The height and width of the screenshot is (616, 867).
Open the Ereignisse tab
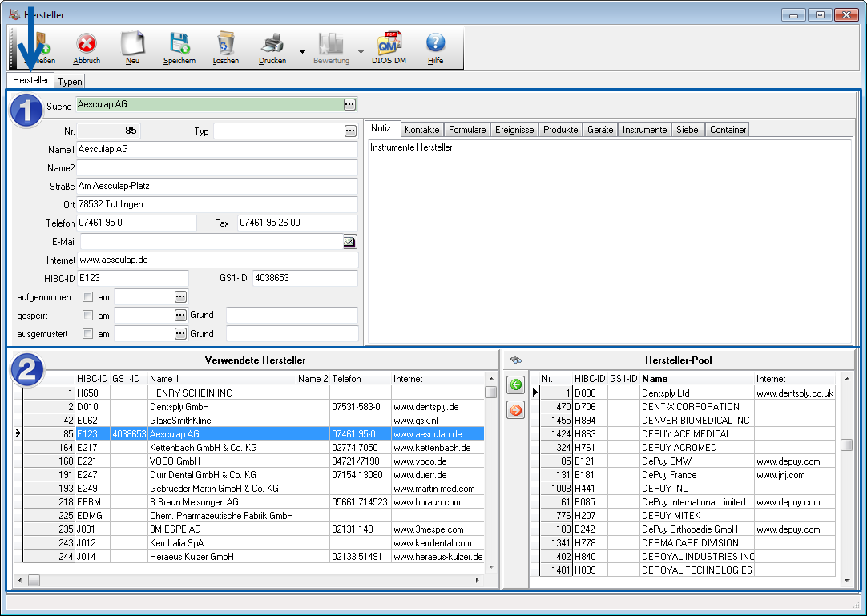click(514, 130)
